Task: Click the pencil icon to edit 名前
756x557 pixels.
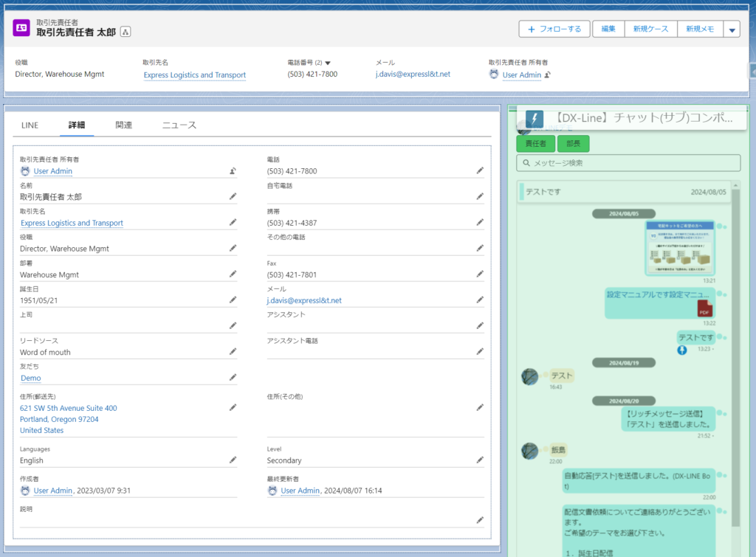Action: tap(233, 196)
